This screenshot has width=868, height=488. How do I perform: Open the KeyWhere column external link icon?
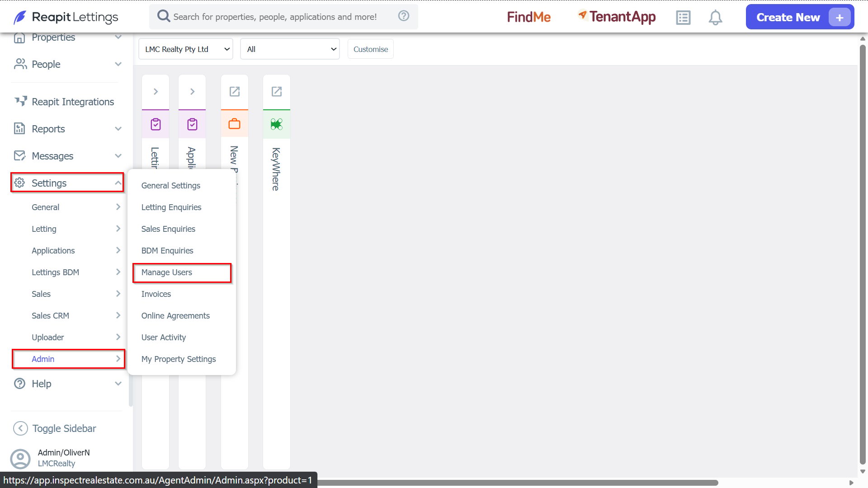pos(277,92)
